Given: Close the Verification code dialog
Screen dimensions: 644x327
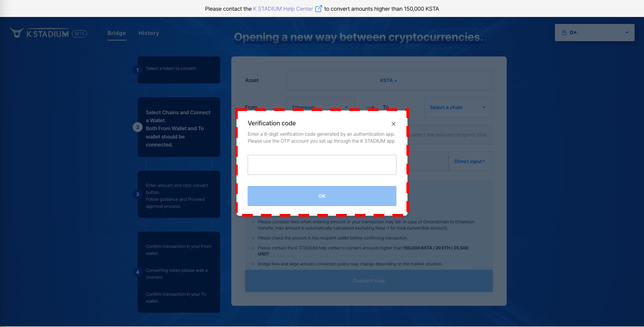Looking at the screenshot, I should [393, 124].
